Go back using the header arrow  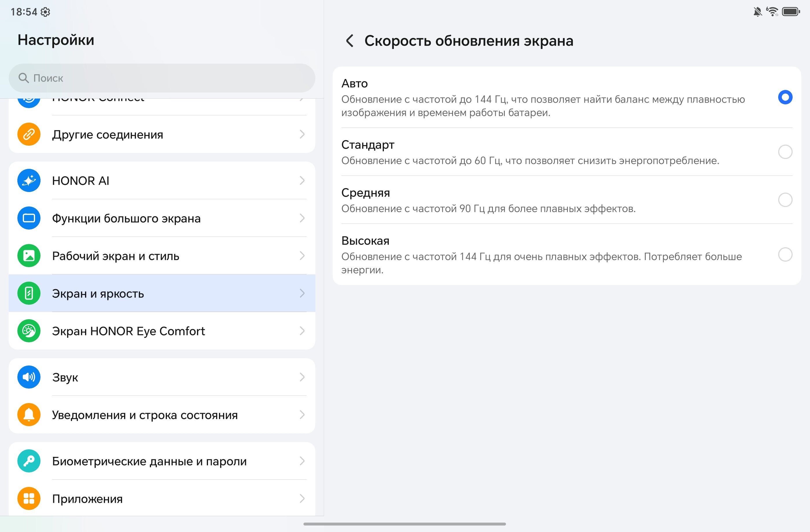coord(349,41)
